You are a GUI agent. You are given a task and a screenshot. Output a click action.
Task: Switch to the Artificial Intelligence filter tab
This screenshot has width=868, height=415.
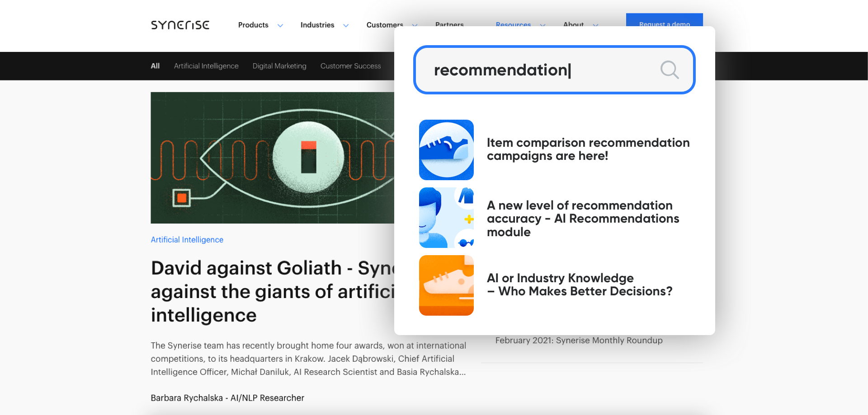pos(206,65)
